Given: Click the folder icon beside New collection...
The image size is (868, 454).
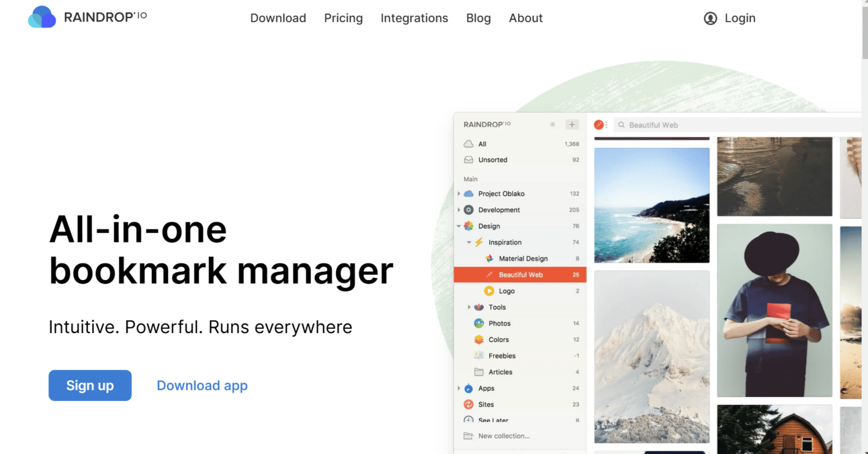Looking at the screenshot, I should pos(468,436).
